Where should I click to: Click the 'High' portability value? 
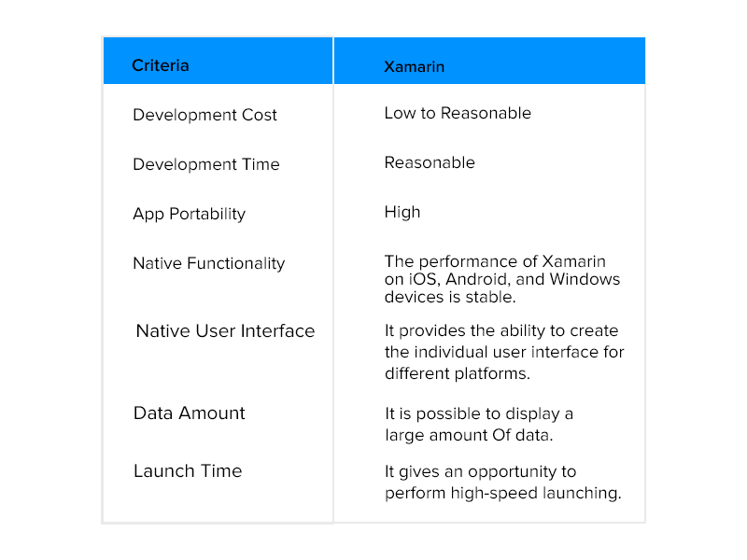pyautogui.click(x=402, y=212)
